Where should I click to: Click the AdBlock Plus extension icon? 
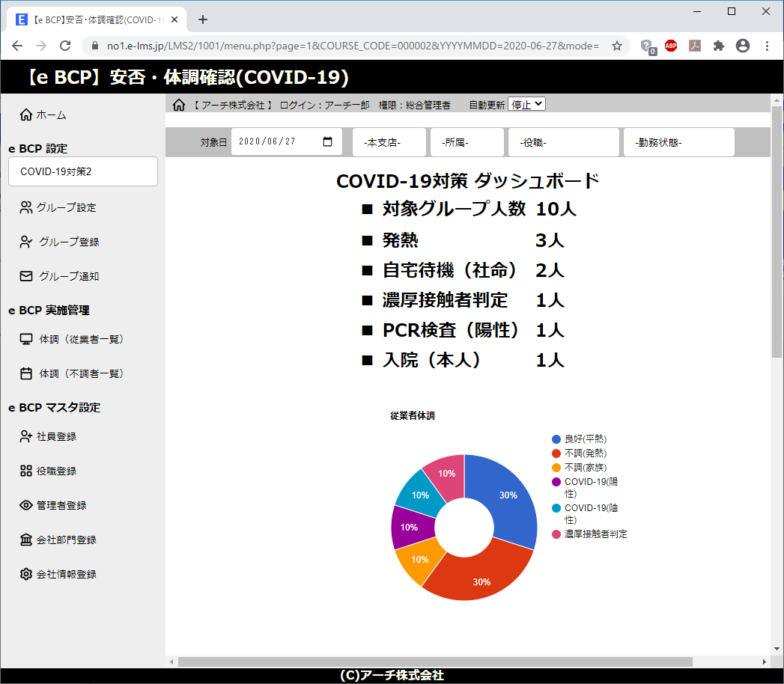pos(671,46)
